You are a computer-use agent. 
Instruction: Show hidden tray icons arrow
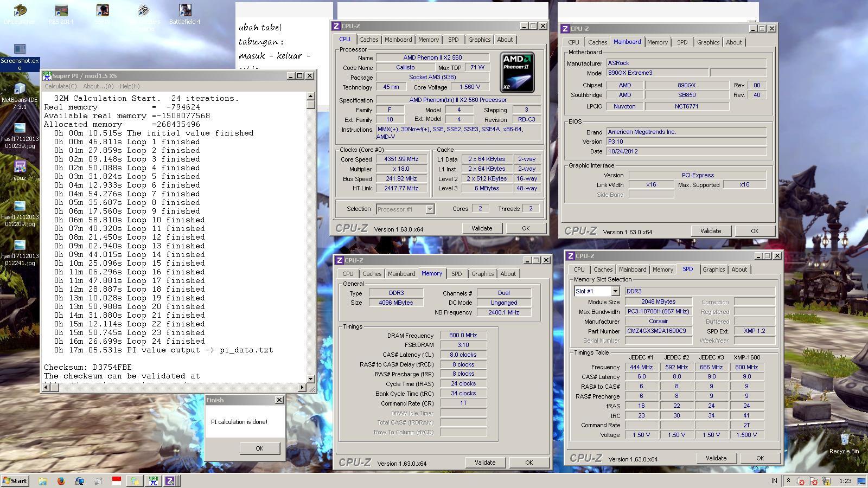tap(788, 480)
